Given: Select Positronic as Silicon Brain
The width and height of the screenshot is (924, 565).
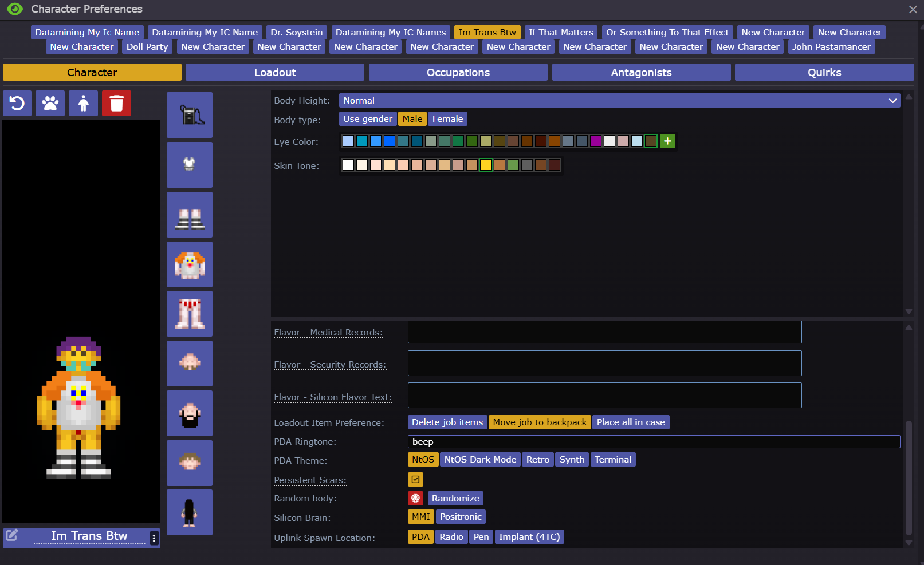Looking at the screenshot, I should coord(461,517).
